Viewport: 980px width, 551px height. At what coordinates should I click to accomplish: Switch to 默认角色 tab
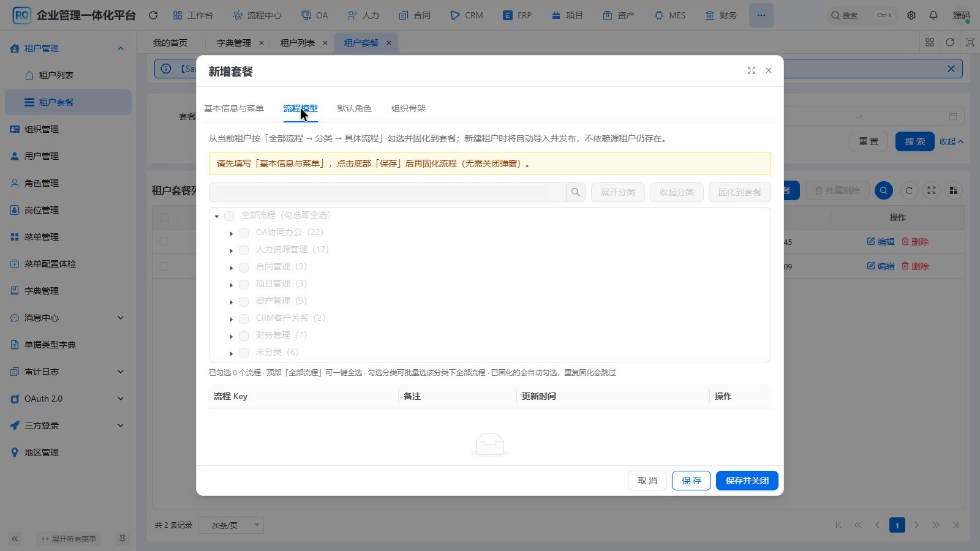[354, 108]
